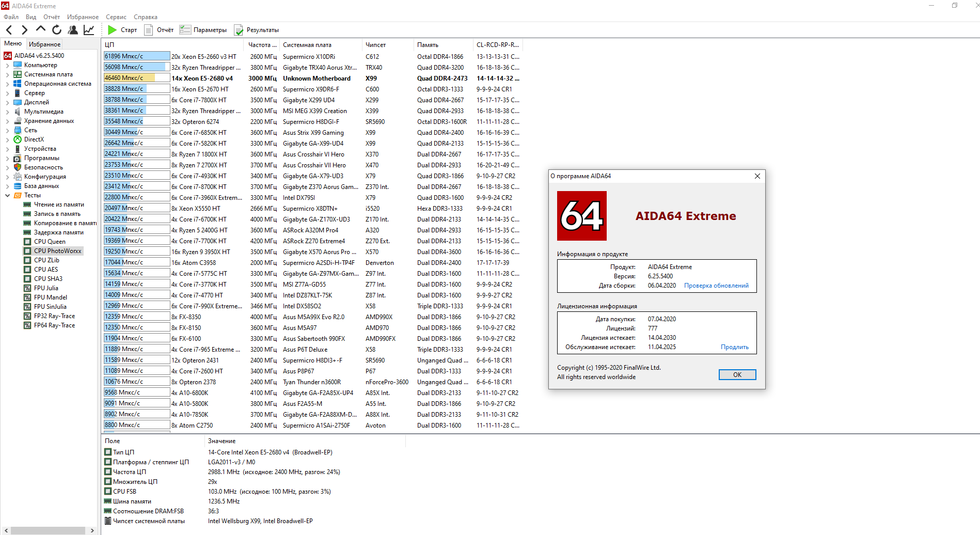Go up one level with the up arrow icon
The image size is (980, 535).
[x=41, y=29]
